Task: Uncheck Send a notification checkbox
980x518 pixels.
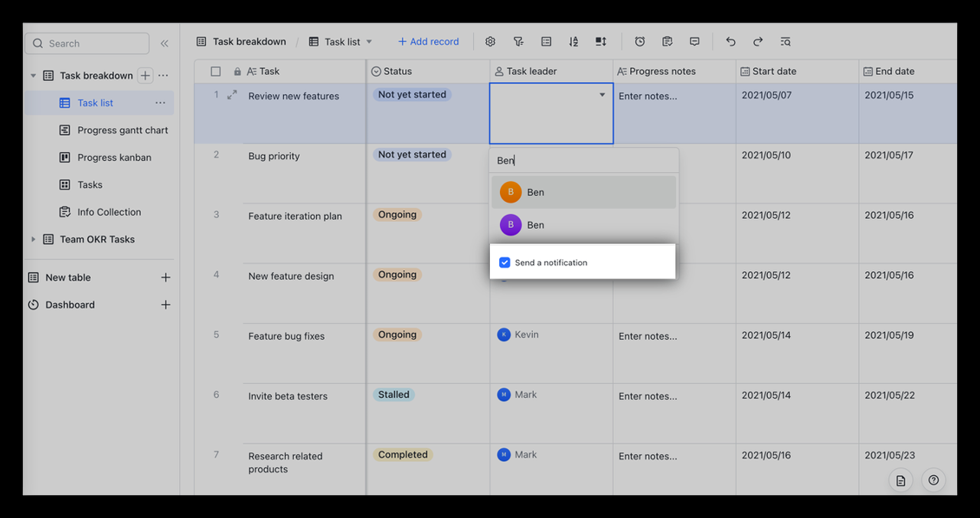Action: click(x=505, y=262)
